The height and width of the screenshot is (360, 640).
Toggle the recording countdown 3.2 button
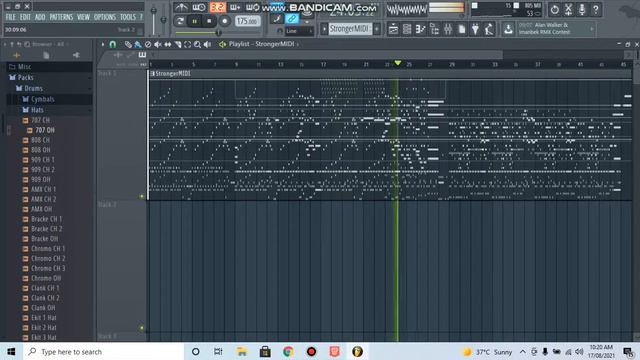[x=217, y=7]
